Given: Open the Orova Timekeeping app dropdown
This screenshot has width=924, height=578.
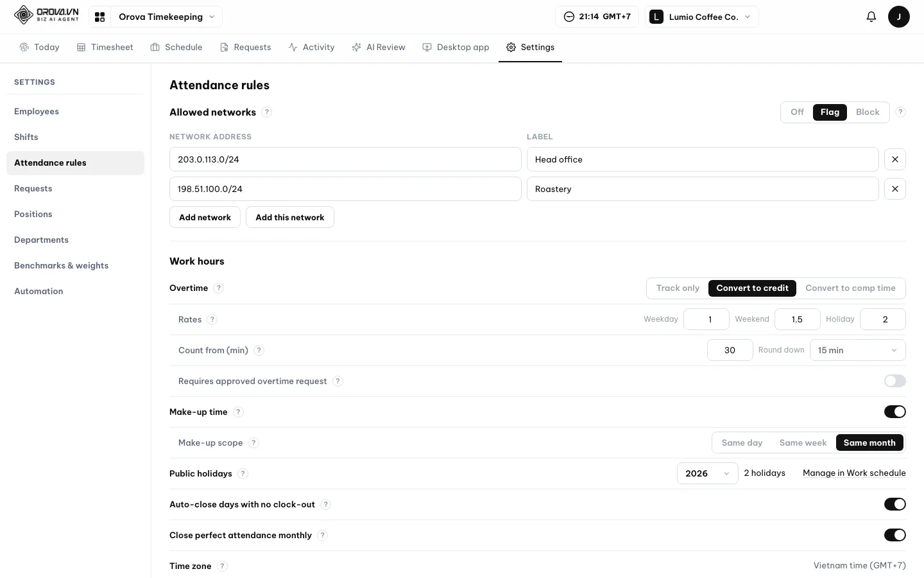Looking at the screenshot, I should tap(166, 17).
